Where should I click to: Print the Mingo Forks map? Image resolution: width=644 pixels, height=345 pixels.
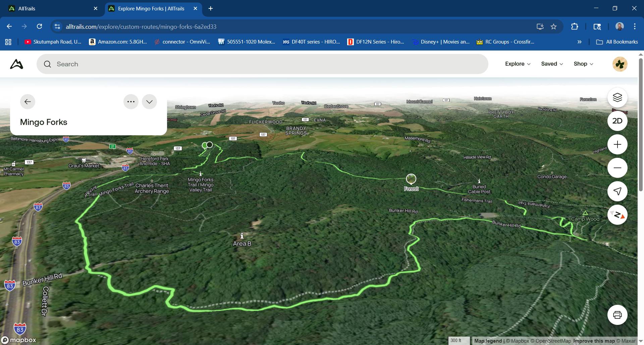pos(617,315)
